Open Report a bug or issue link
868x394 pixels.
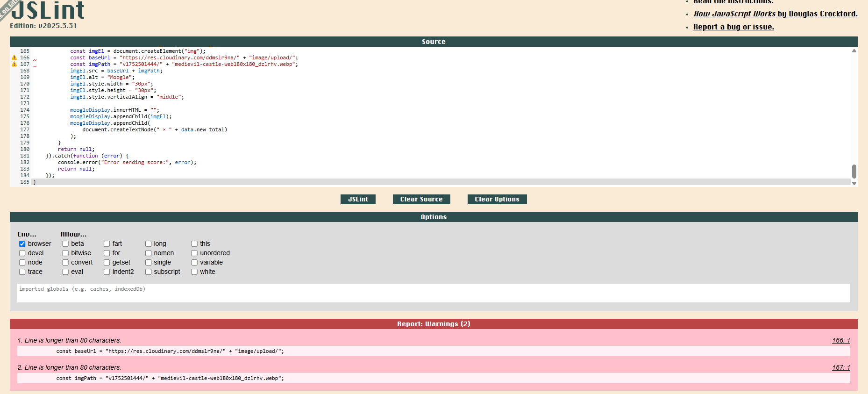pyautogui.click(x=733, y=27)
